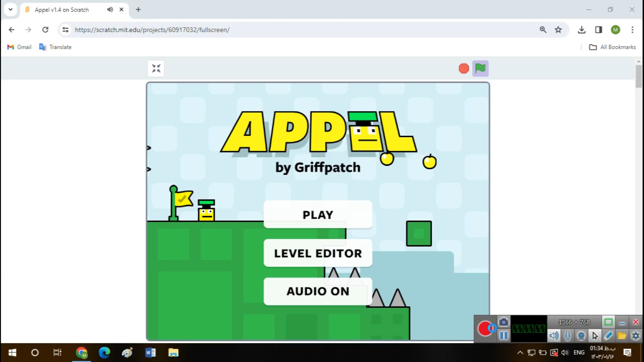Open the Windows Start menu
The image size is (644, 362).
click(12, 353)
